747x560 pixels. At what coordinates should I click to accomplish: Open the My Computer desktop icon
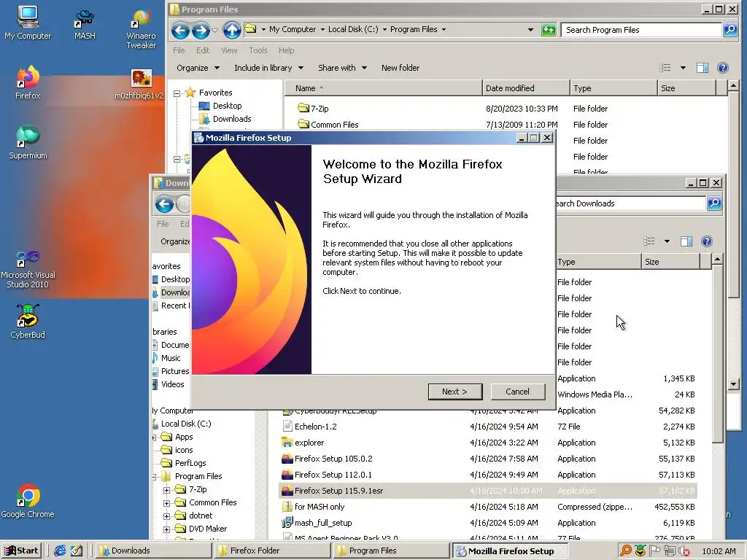pos(28,23)
